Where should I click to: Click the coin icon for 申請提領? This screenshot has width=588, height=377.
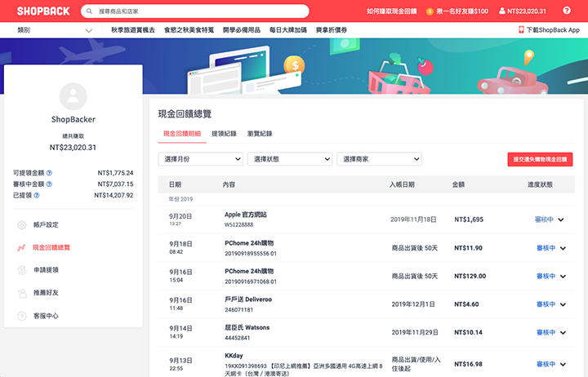22,270
